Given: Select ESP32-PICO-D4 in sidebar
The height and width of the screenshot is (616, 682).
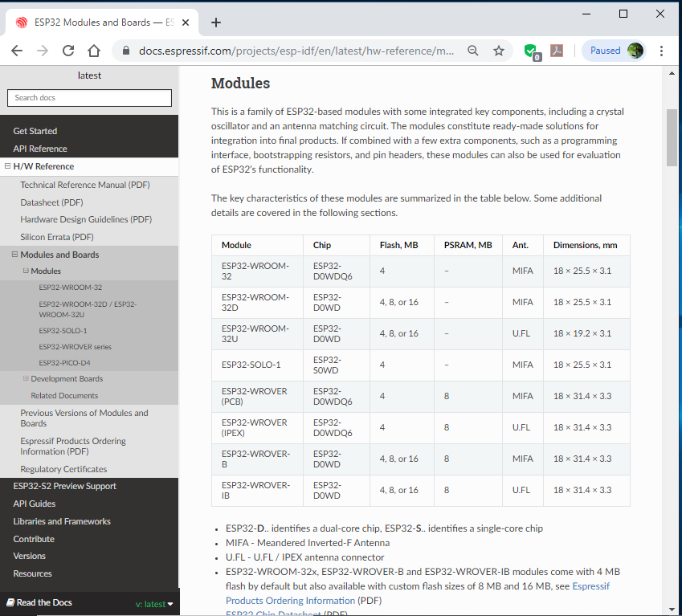Looking at the screenshot, I should click(64, 362).
